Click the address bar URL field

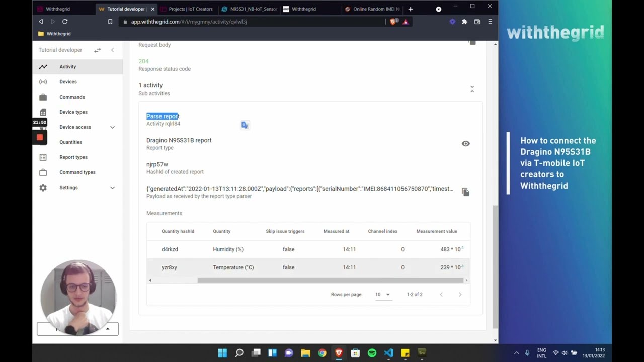tap(252, 22)
